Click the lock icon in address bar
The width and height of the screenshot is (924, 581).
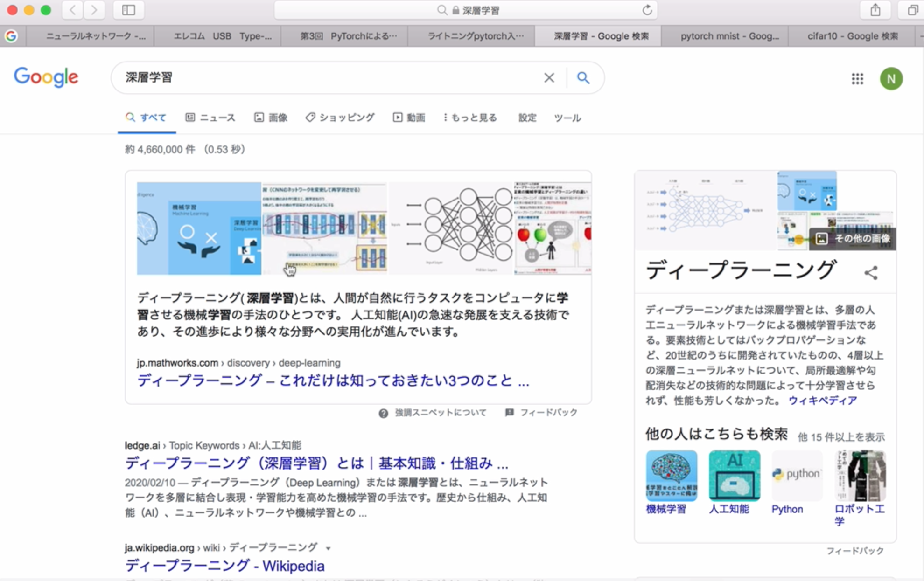456,10
